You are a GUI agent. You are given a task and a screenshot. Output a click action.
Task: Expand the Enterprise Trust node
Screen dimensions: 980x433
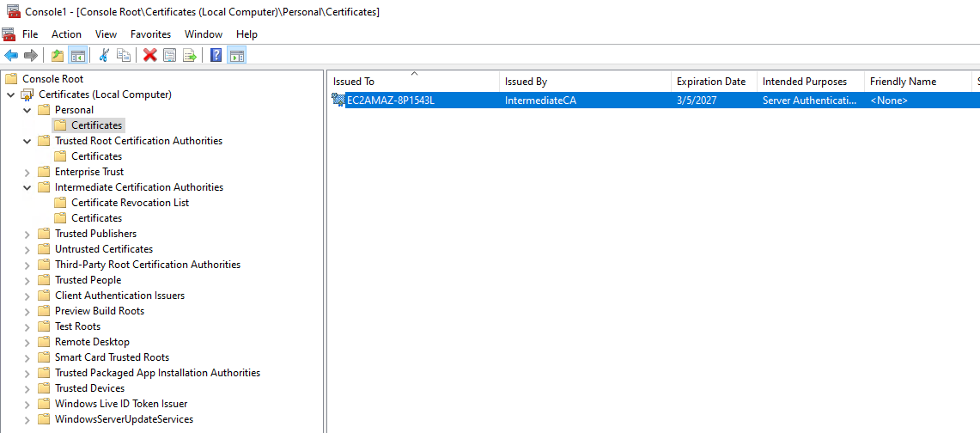click(x=27, y=172)
